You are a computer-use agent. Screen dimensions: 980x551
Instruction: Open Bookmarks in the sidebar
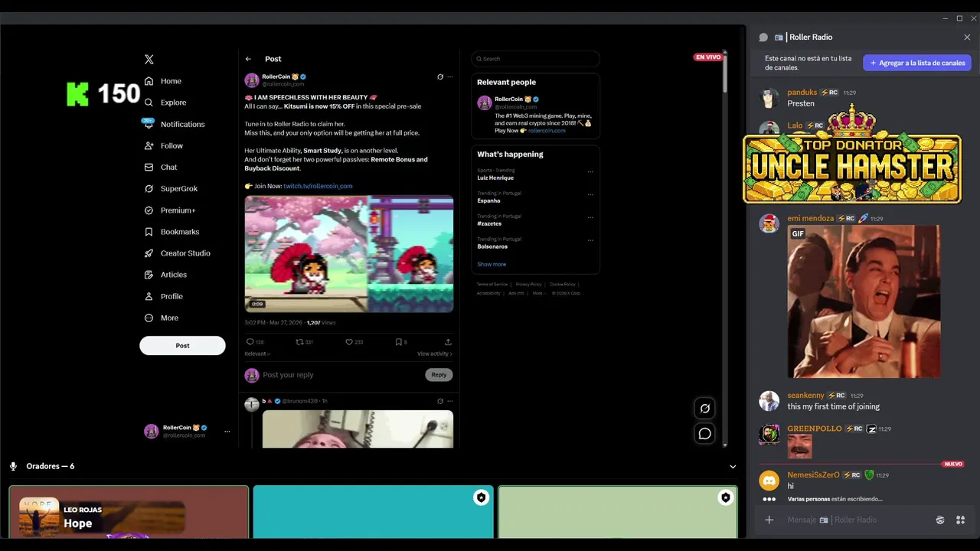171,231
